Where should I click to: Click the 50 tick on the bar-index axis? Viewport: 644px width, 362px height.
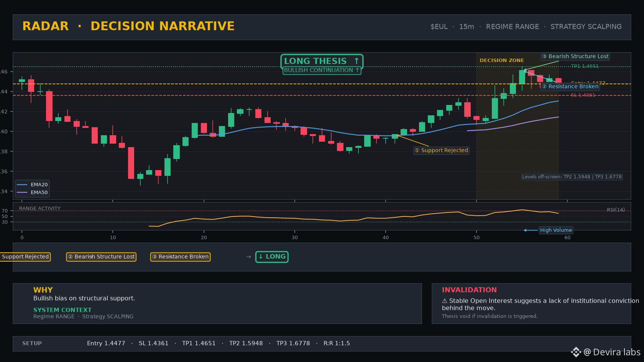476,238
